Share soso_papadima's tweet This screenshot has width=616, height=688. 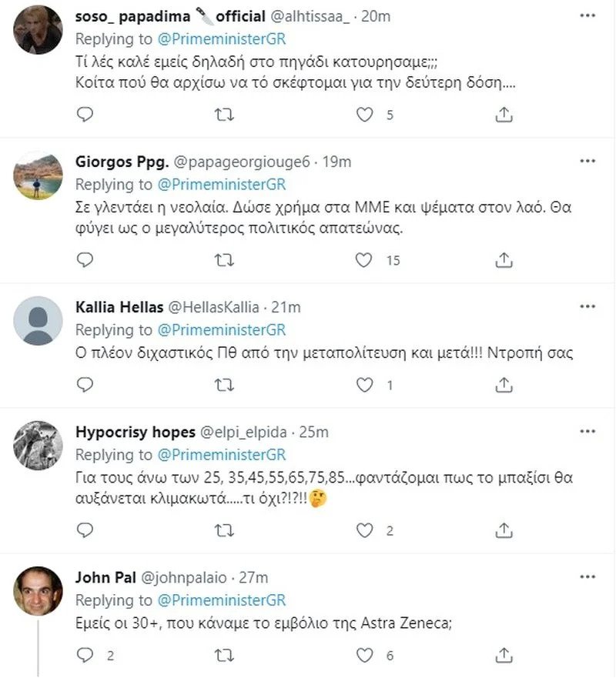(x=504, y=115)
